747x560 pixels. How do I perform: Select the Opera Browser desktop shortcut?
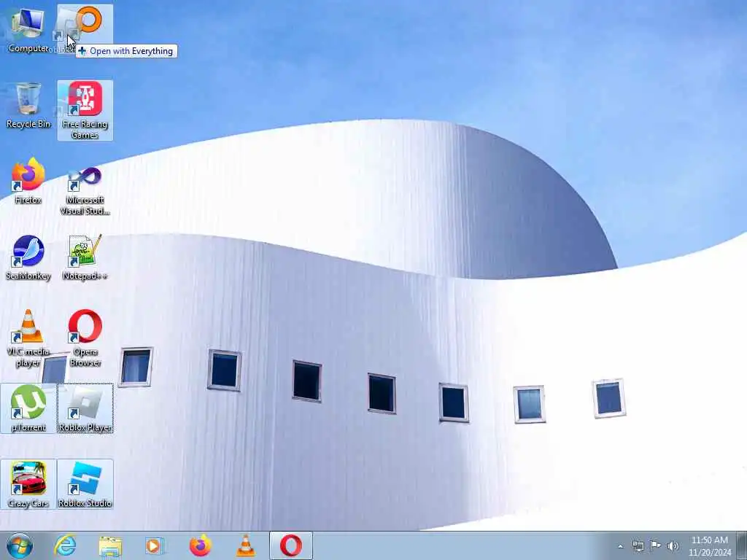pos(85,338)
